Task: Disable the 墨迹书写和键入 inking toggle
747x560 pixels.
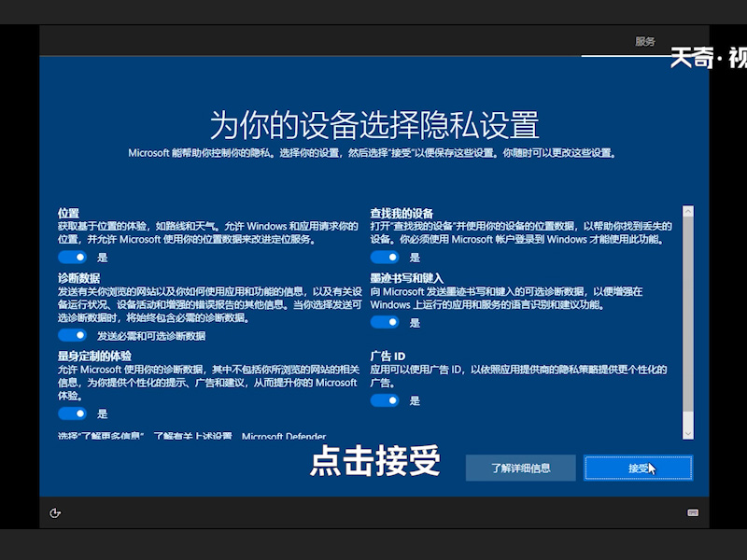Action: [x=387, y=322]
